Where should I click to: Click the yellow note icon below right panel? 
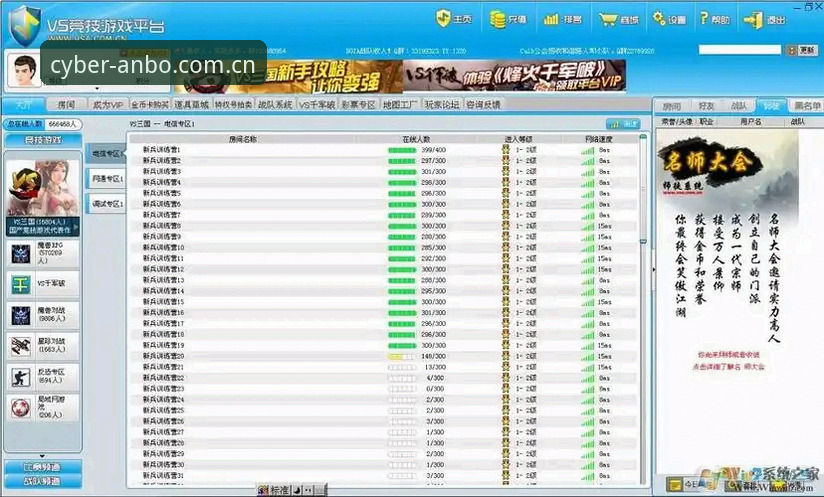pos(673,483)
